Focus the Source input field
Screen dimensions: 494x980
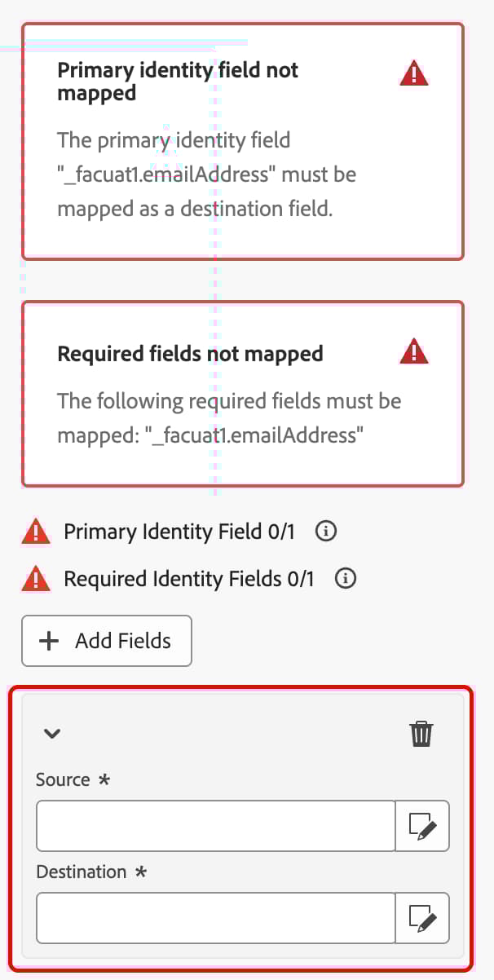pyautogui.click(x=216, y=826)
